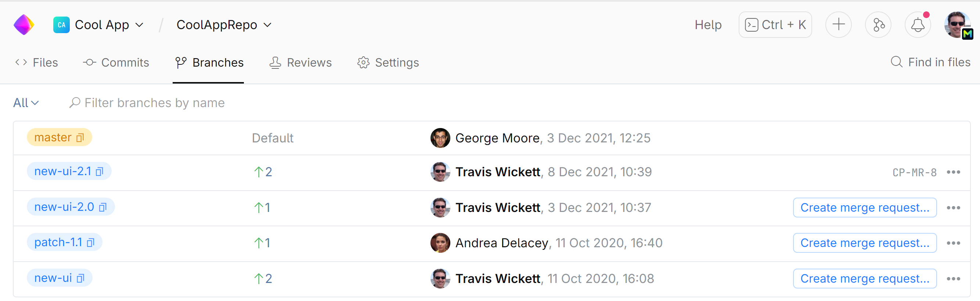The height and width of the screenshot is (301, 980).
Task: Open Find in files search
Action: click(x=930, y=62)
